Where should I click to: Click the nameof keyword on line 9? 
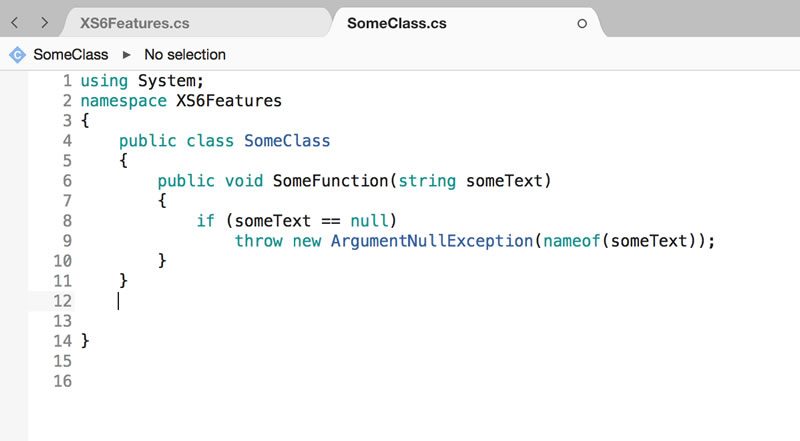(x=571, y=241)
